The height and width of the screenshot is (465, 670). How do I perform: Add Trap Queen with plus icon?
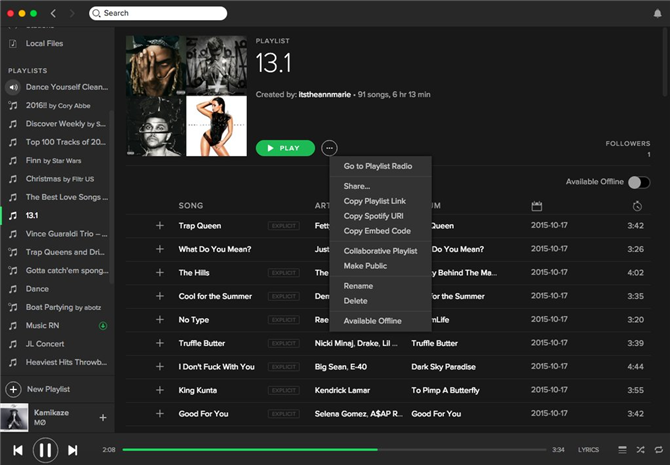[x=159, y=226]
